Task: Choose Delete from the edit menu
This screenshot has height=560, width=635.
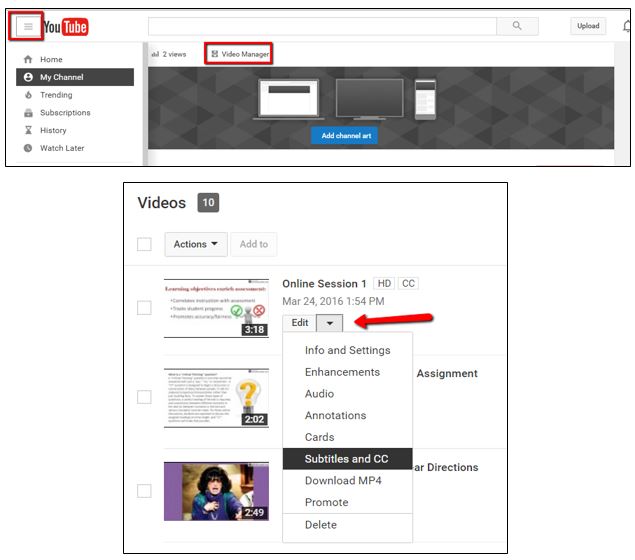Action: pos(347,525)
